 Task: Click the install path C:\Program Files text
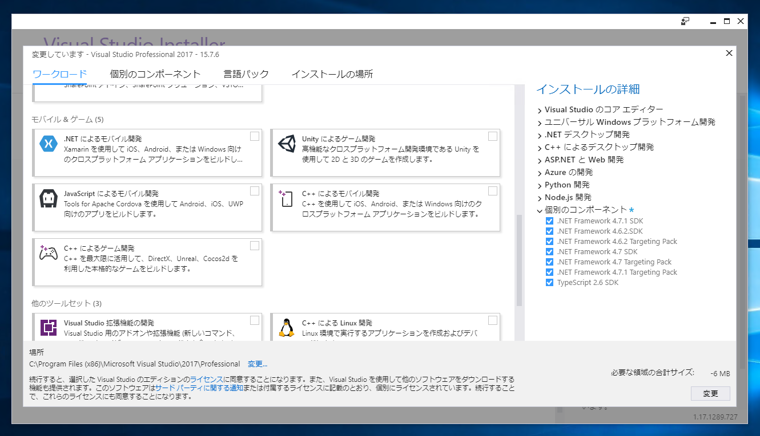(x=135, y=364)
